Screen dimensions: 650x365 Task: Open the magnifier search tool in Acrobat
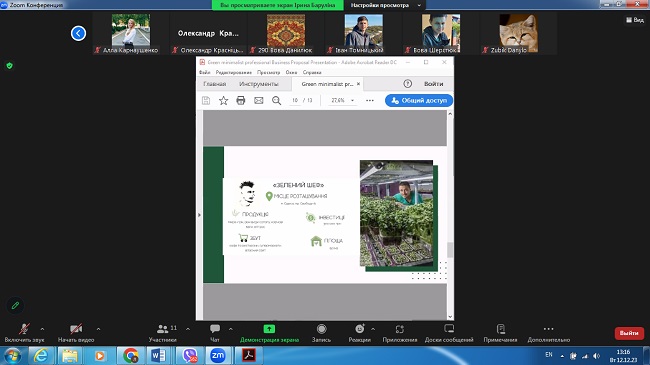pyautogui.click(x=276, y=100)
